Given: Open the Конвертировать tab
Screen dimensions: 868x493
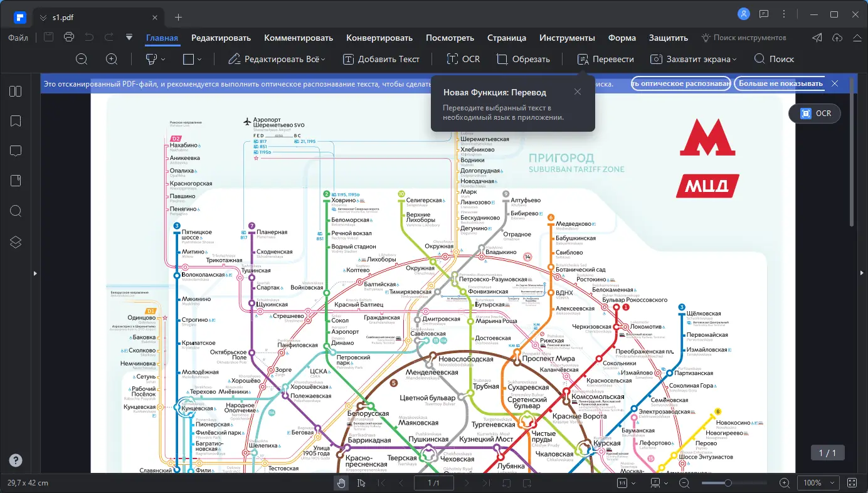Looking at the screenshot, I should pos(379,38).
